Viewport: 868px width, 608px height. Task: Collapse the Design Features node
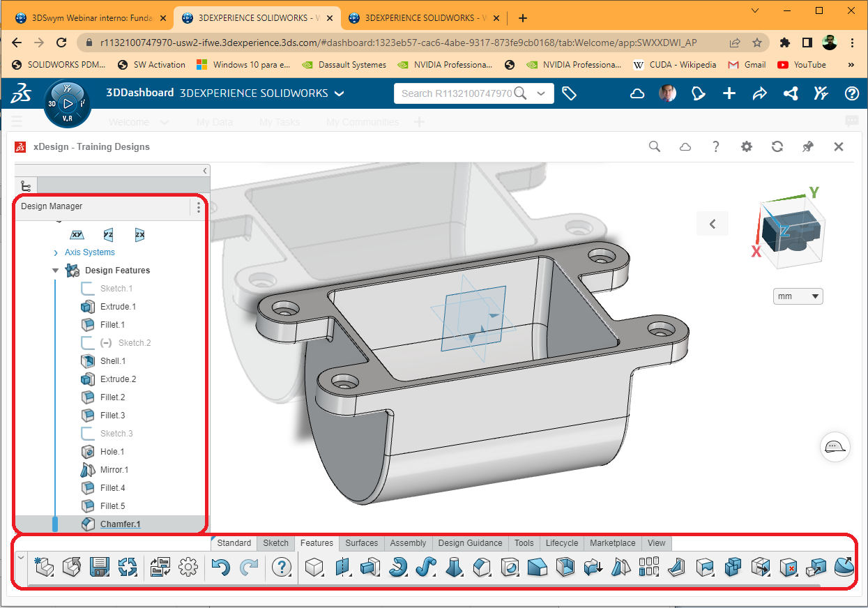(x=55, y=271)
